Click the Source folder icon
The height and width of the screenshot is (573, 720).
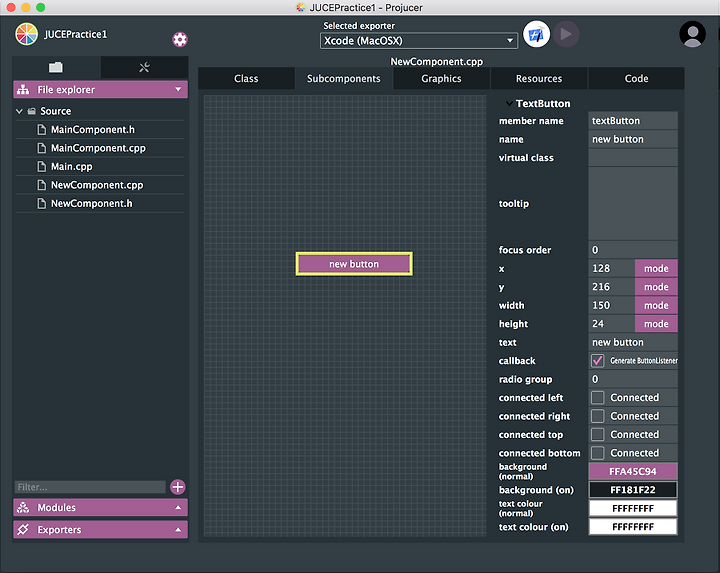point(32,111)
